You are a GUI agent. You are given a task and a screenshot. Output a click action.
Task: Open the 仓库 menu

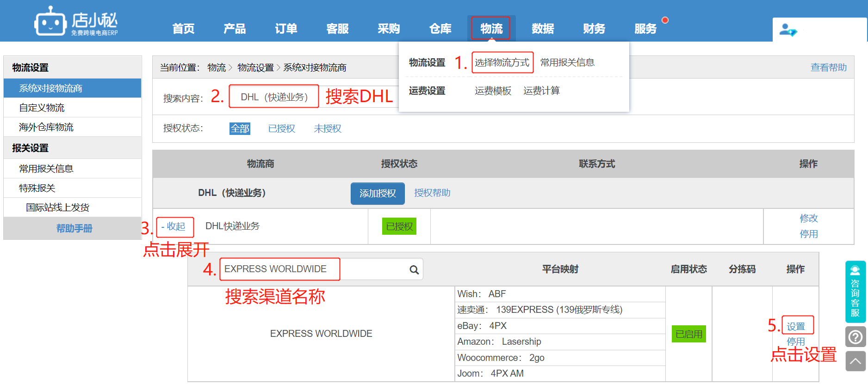click(x=440, y=29)
